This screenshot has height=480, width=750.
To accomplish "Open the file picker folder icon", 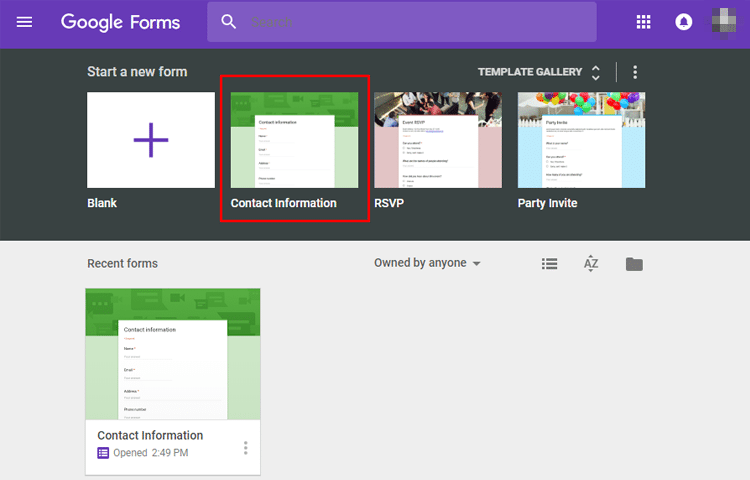I will coord(634,264).
